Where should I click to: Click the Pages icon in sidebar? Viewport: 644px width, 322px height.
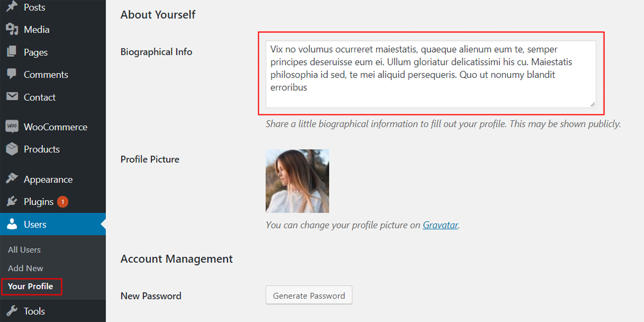point(12,52)
